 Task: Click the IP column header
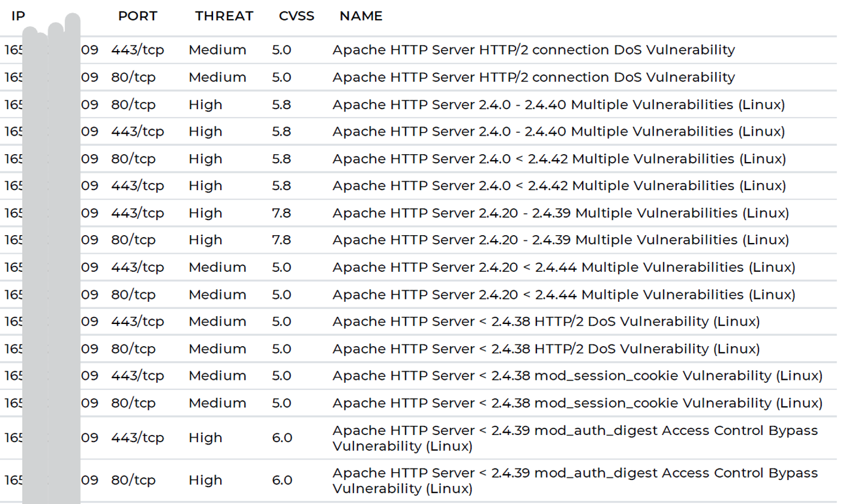pos(18,16)
